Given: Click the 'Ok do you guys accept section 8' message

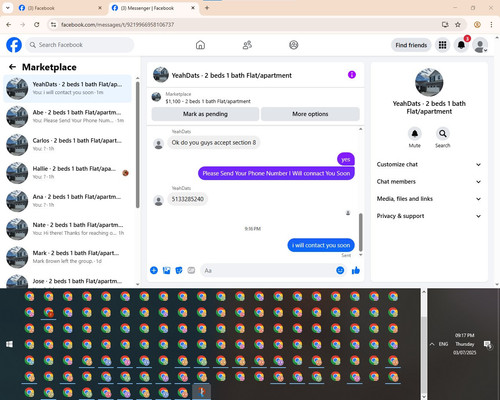Looking at the screenshot, I should pos(214,143).
